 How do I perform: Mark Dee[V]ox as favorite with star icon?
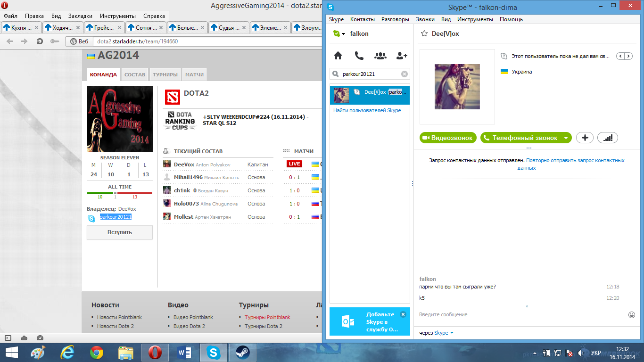(424, 33)
